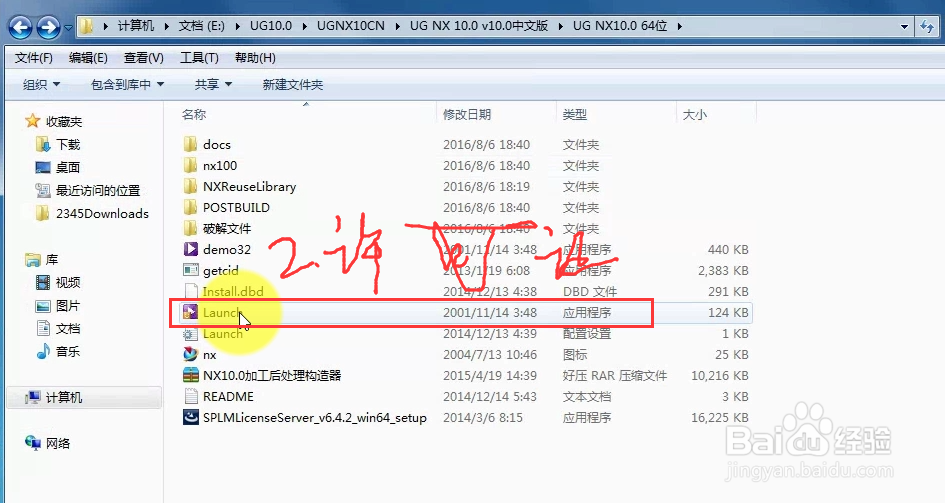Select the getcid application icon
The width and height of the screenshot is (945, 503).
pyautogui.click(x=190, y=270)
